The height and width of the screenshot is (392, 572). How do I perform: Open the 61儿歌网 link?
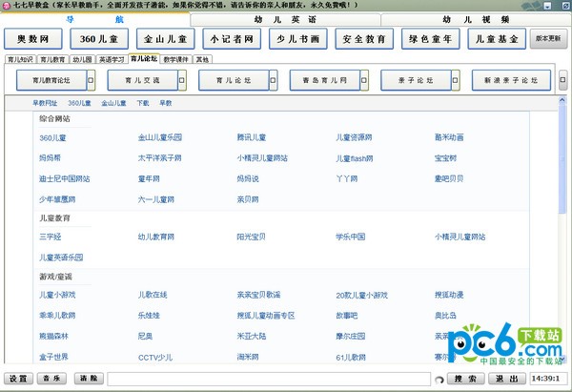point(351,358)
